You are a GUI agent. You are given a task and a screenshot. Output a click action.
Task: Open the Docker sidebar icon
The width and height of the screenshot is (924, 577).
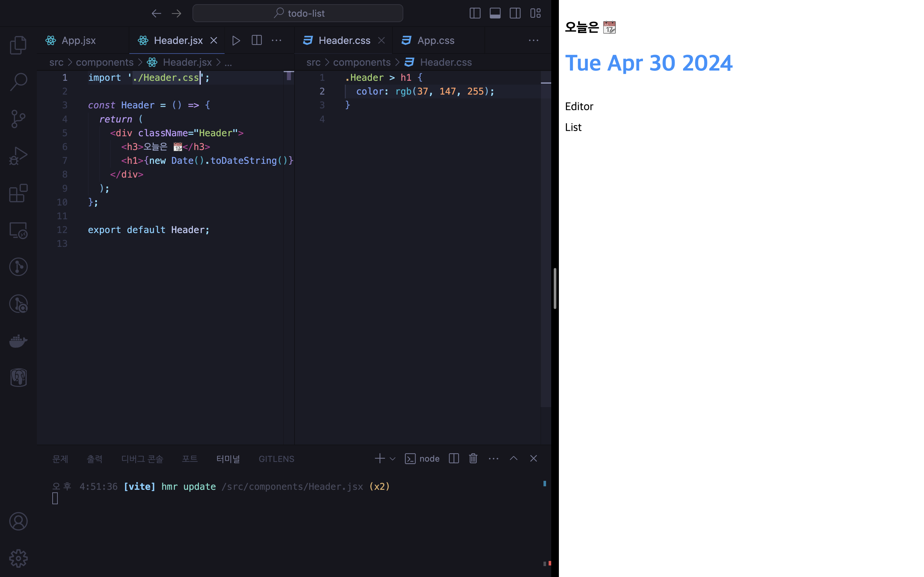click(x=18, y=341)
